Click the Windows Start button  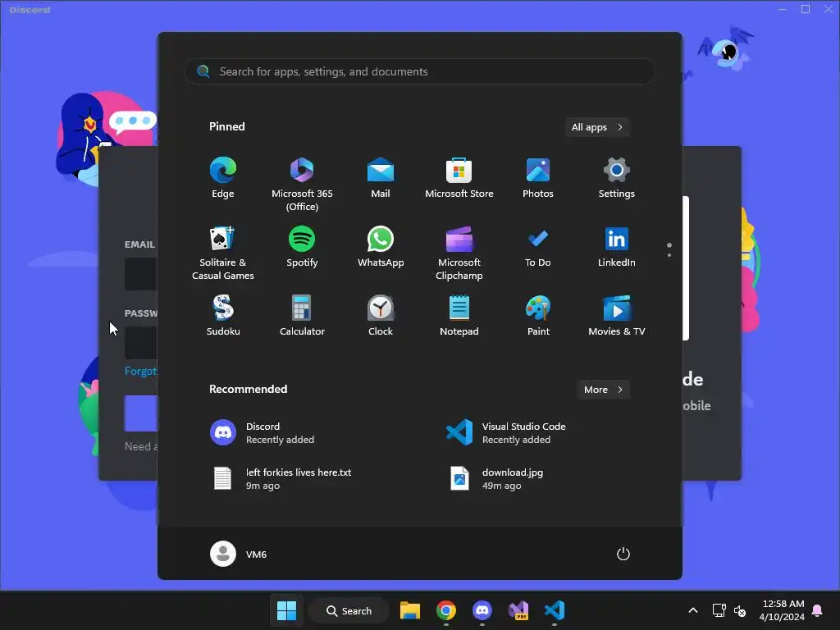(x=286, y=610)
